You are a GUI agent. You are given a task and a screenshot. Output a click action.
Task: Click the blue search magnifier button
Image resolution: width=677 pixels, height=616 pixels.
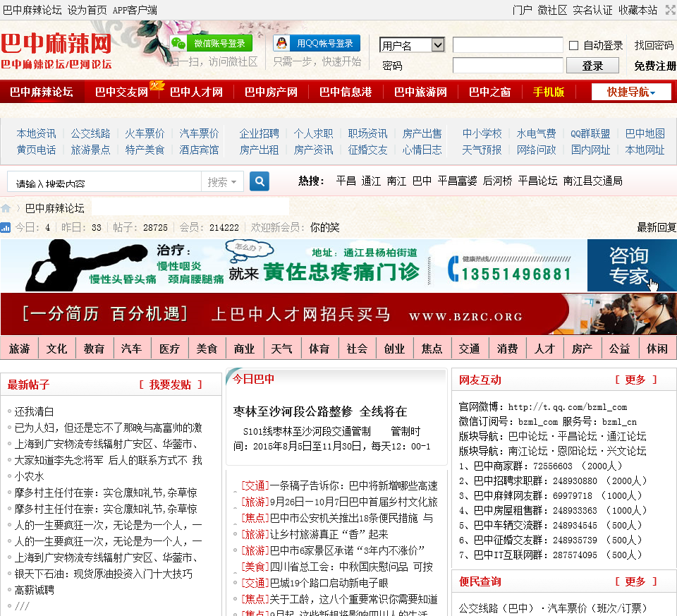(x=259, y=181)
